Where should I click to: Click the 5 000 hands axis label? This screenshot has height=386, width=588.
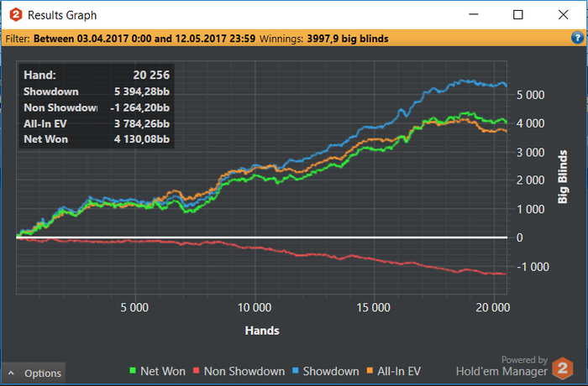[x=134, y=308]
